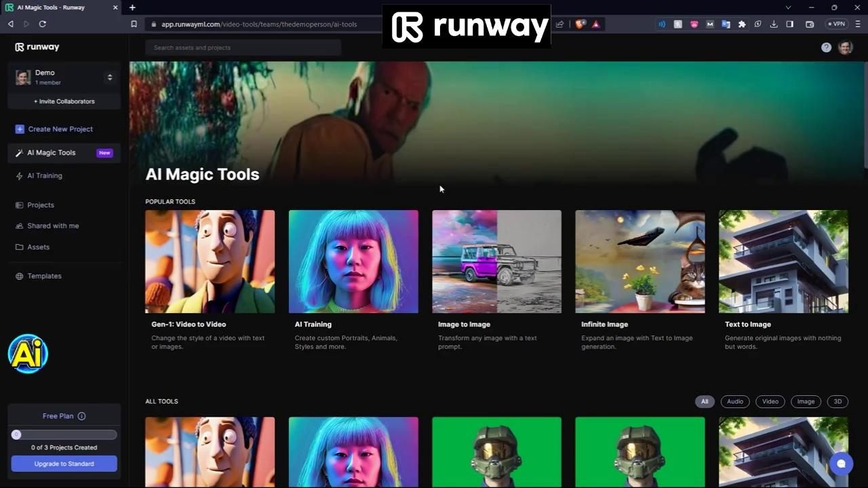This screenshot has width=868, height=488.
Task: Open Infinite Image tool thumbnail
Action: pyautogui.click(x=640, y=261)
